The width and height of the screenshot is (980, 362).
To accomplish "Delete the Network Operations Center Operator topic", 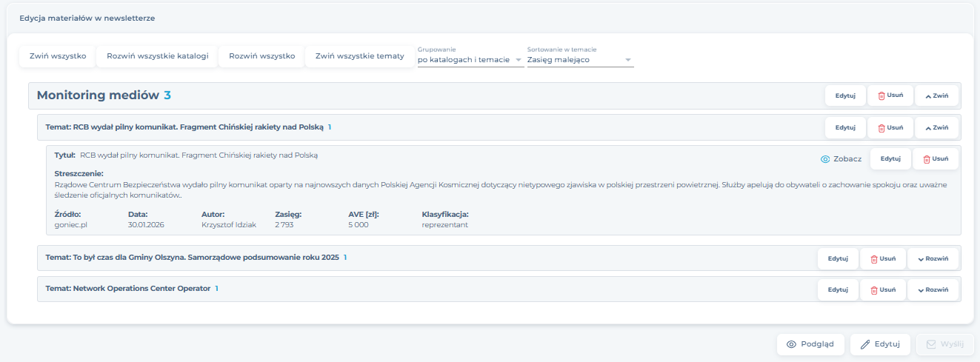I will tap(882, 290).
